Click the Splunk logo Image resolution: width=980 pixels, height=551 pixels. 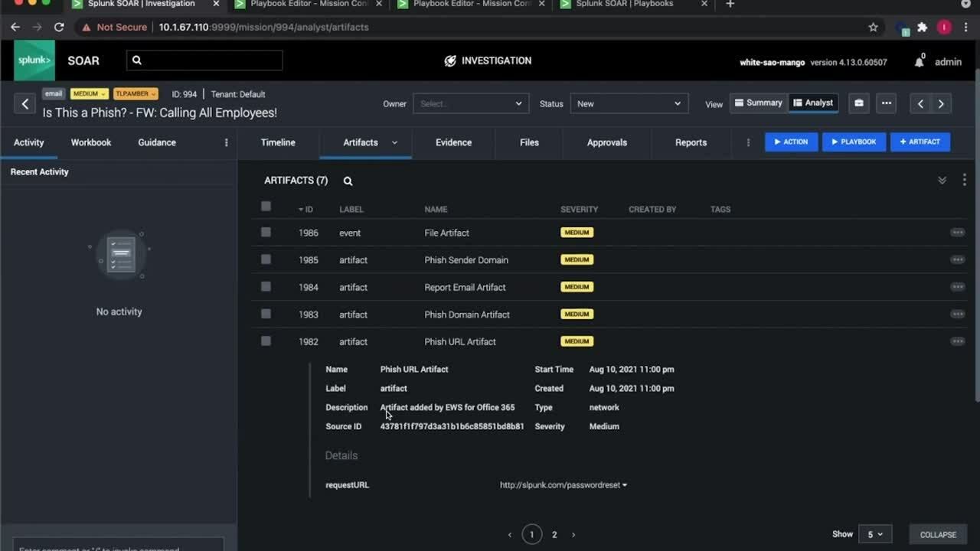click(34, 60)
